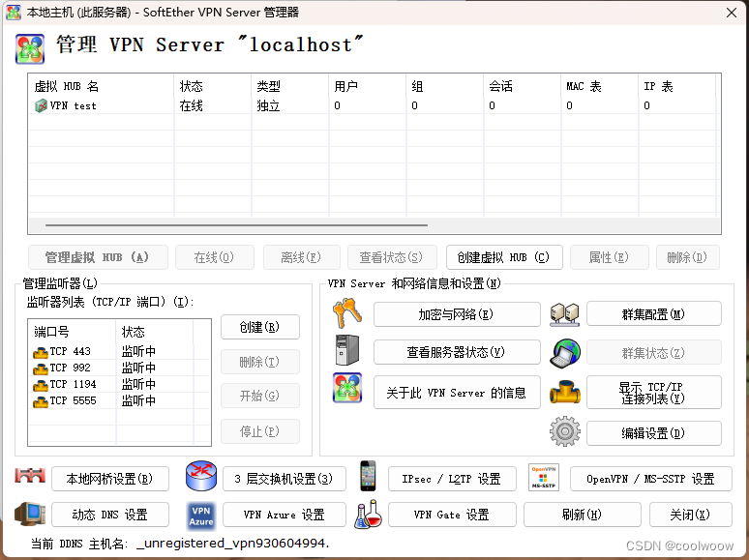
Task: Click 创建虚拟 HUB (C) button
Action: pyautogui.click(x=504, y=257)
